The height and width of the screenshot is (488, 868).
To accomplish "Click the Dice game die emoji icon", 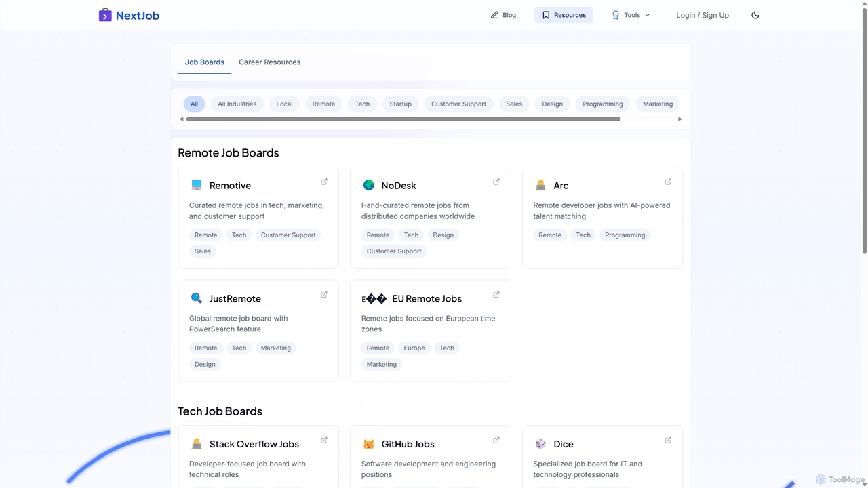I will tap(540, 444).
